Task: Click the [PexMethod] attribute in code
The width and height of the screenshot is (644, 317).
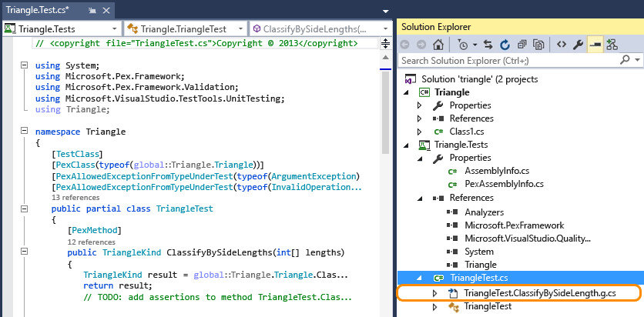Action: [95, 230]
